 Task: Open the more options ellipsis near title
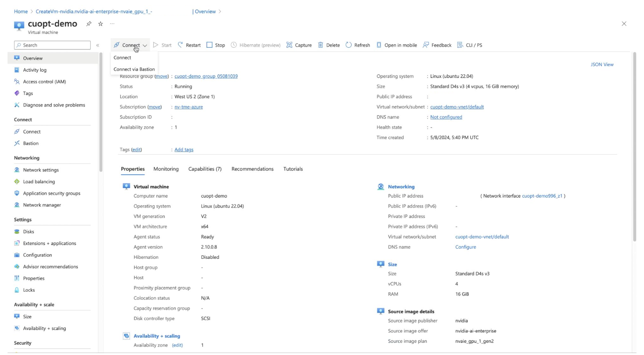tap(112, 24)
